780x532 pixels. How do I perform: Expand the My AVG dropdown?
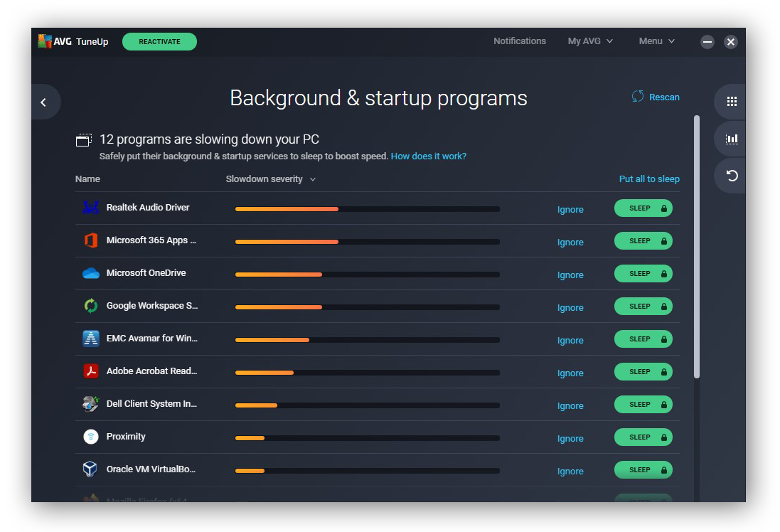click(x=590, y=41)
